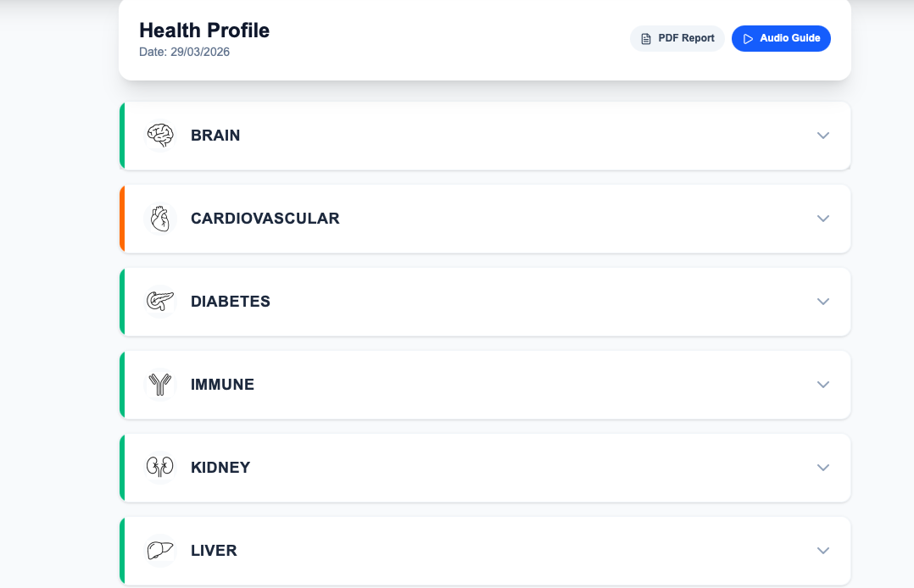
Task: Click the play icon inside the Audio Guide button
Action: click(x=749, y=38)
